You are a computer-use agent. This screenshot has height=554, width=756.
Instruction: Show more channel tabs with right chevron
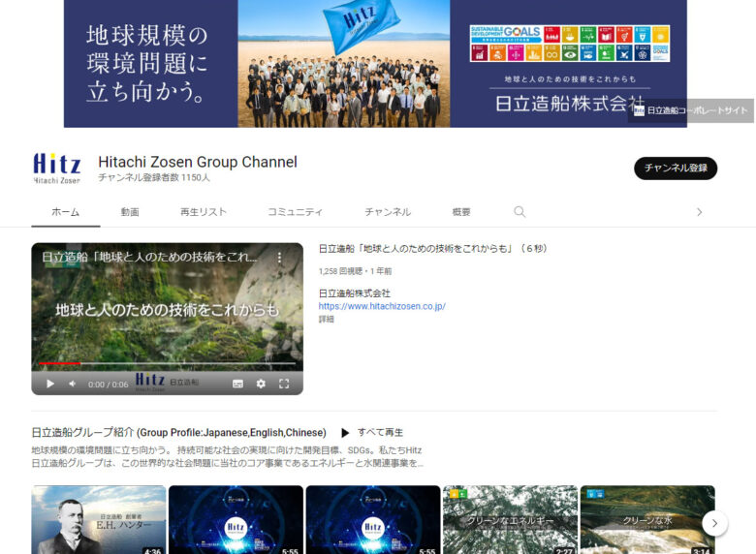(699, 212)
